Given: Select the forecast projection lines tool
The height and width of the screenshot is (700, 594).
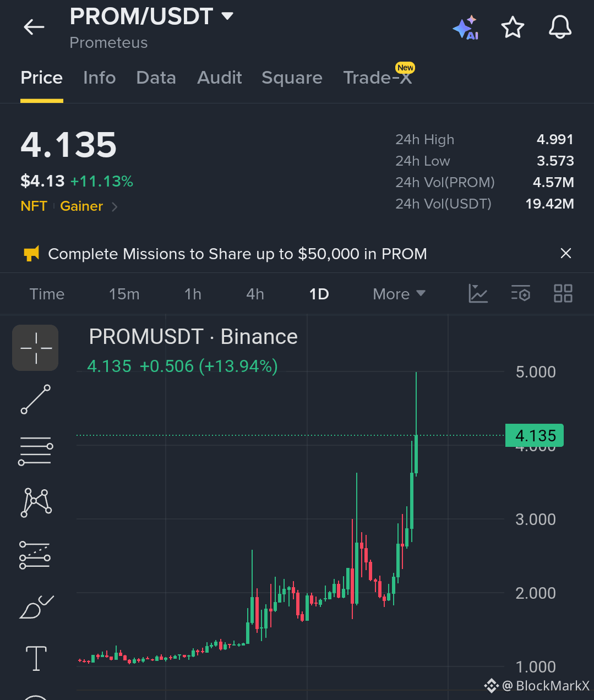Looking at the screenshot, I should 35,554.
